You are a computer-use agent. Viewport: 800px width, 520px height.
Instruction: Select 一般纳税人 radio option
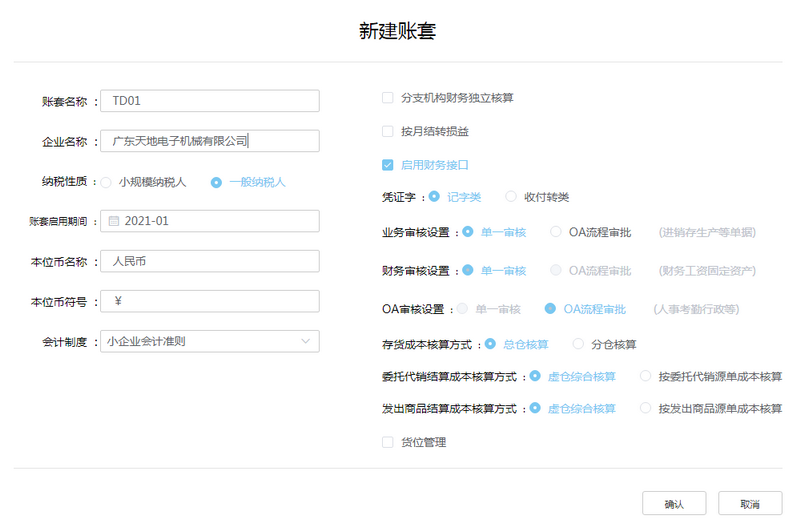(216, 182)
